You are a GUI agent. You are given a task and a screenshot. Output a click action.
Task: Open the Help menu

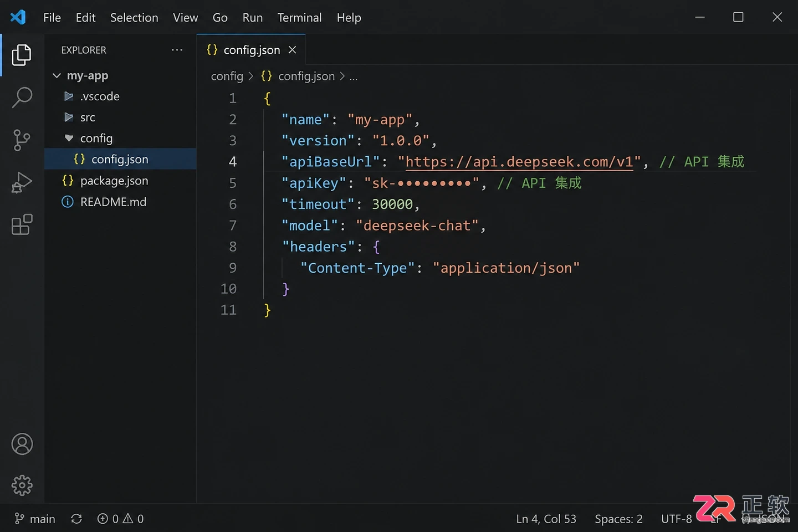click(x=349, y=18)
